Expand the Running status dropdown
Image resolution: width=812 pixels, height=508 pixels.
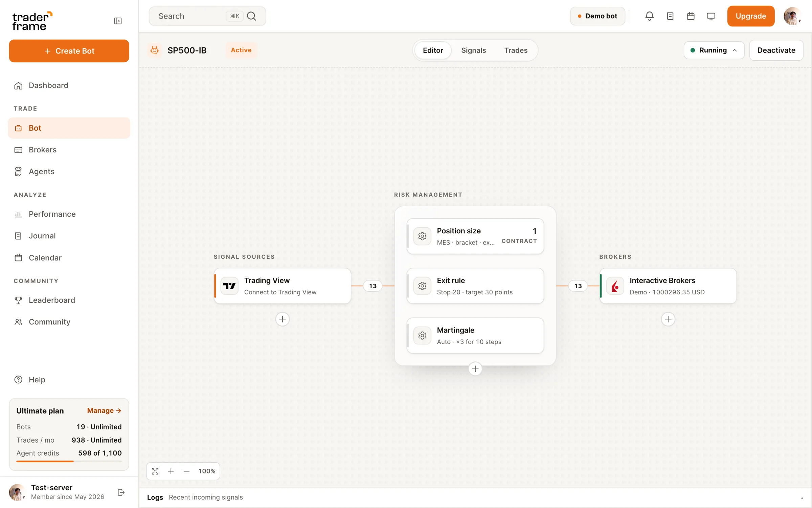coord(714,50)
